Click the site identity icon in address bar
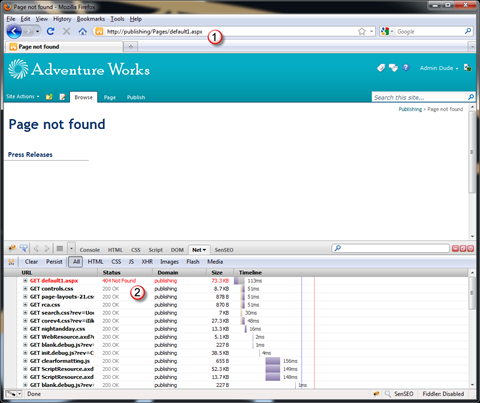The height and width of the screenshot is (403, 480). pos(99,31)
